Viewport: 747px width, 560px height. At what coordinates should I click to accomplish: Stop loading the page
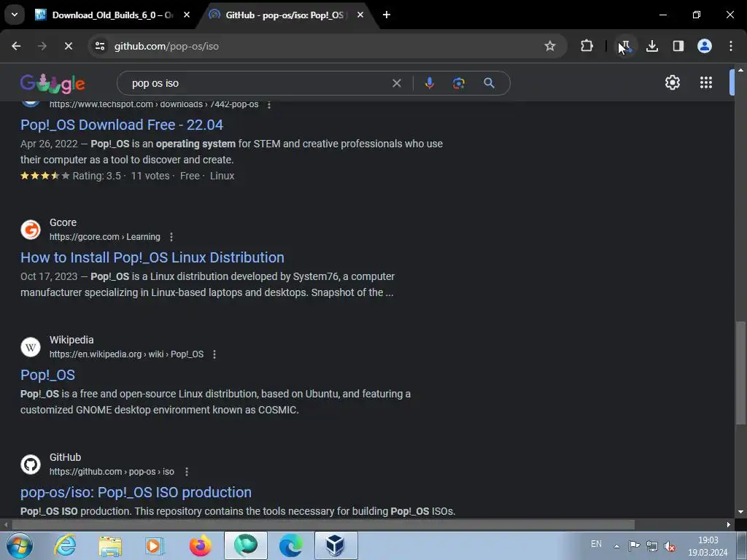pyautogui.click(x=68, y=46)
